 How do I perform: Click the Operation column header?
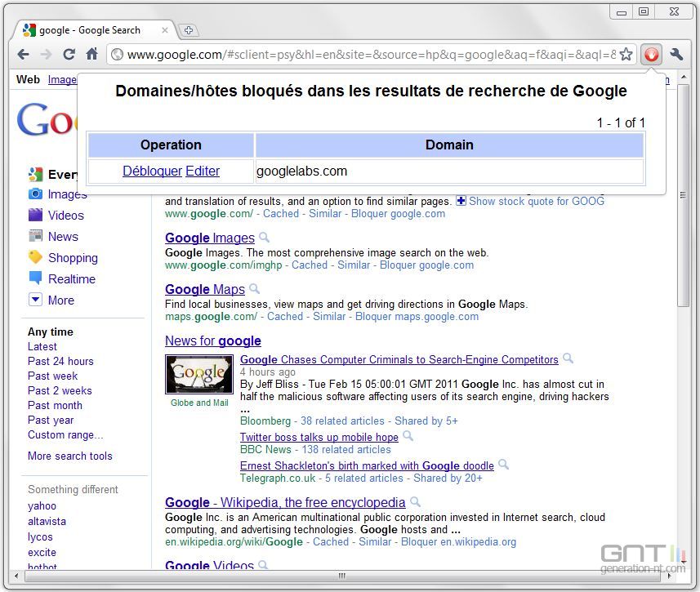click(171, 145)
